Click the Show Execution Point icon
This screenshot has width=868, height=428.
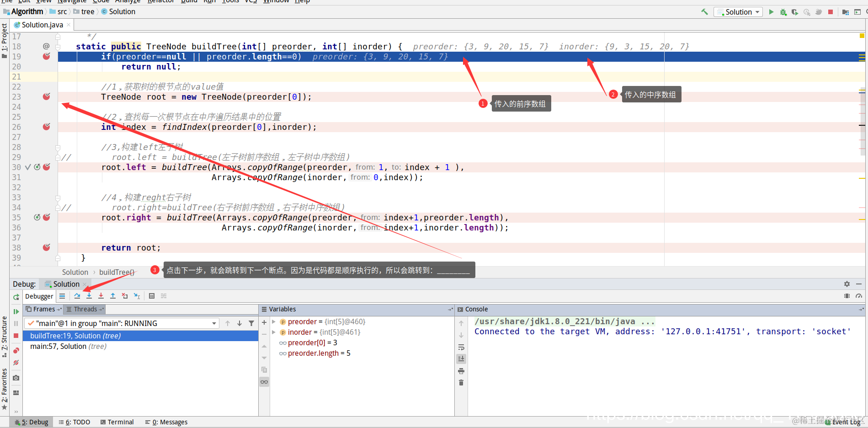[62, 296]
